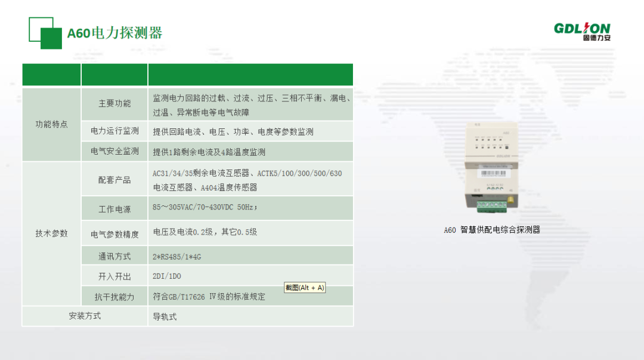The height and width of the screenshot is (360, 644).
Task: Click the 监测电力回路的过载 description text
Action: (x=252, y=105)
